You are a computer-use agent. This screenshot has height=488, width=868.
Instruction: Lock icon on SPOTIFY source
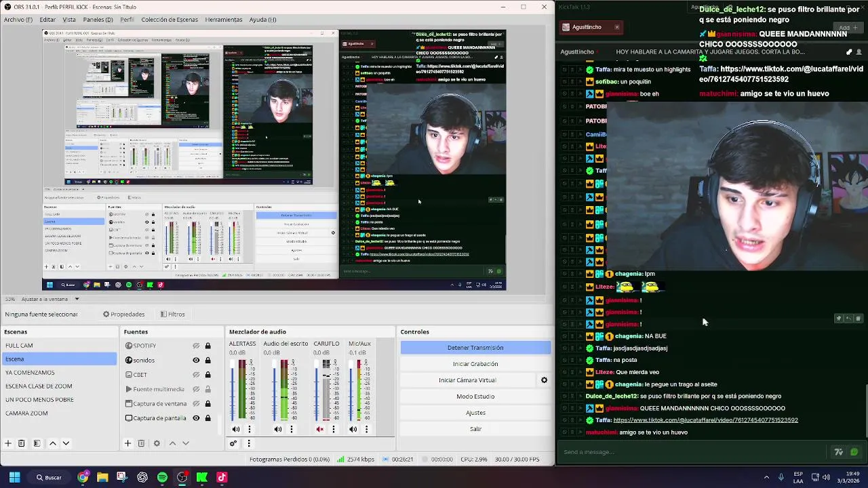[x=208, y=346]
